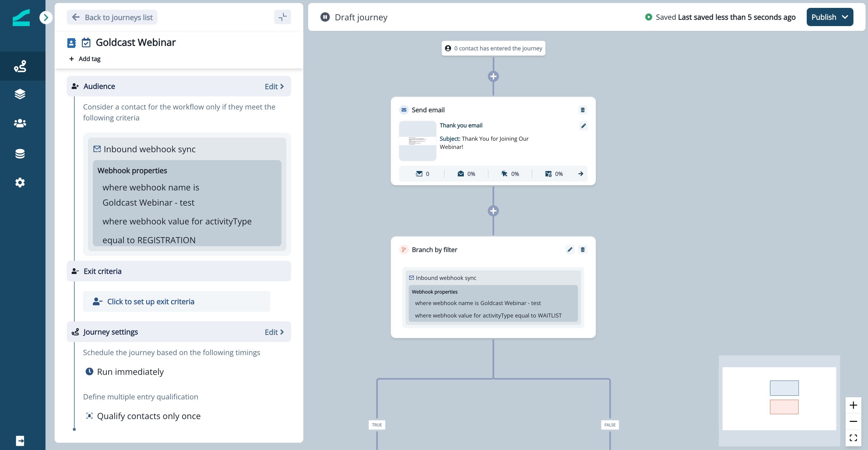Select the Inbound webhook sync criteria block
868x450 pixels.
click(x=187, y=194)
